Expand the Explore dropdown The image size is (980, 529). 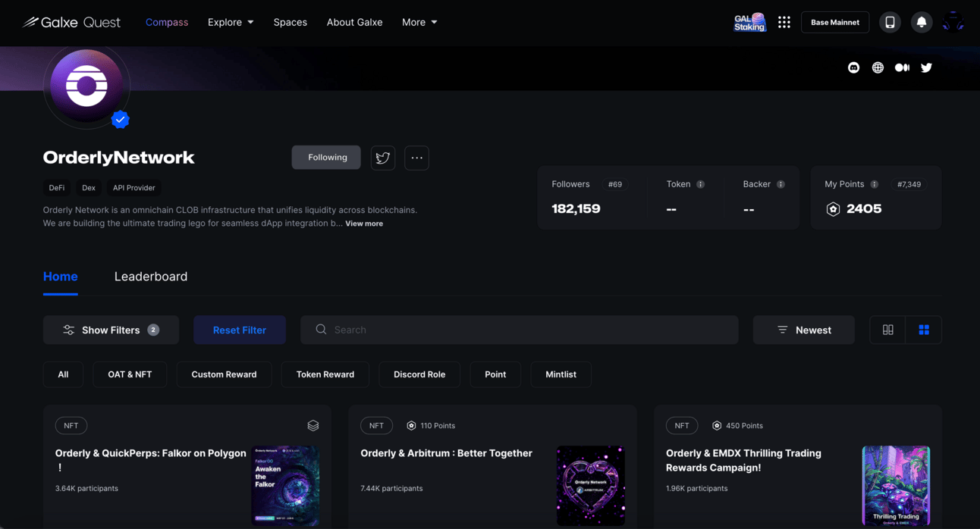point(231,22)
